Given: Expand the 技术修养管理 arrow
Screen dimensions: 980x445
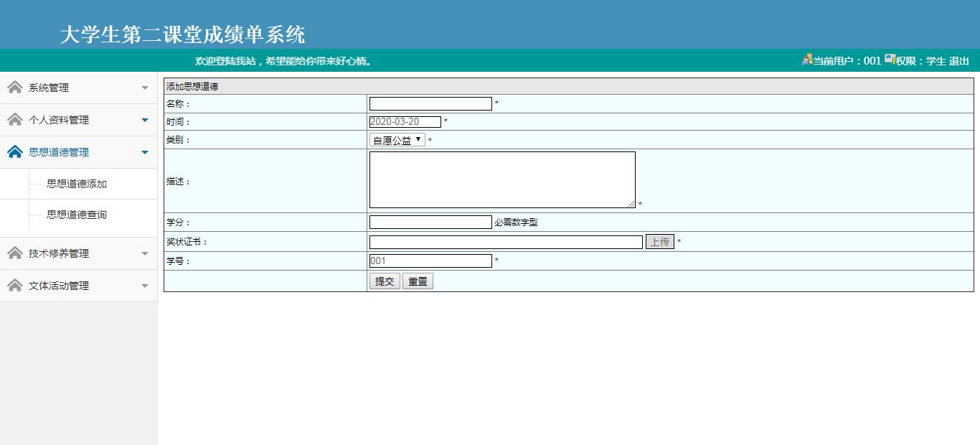Looking at the screenshot, I should (x=145, y=254).
